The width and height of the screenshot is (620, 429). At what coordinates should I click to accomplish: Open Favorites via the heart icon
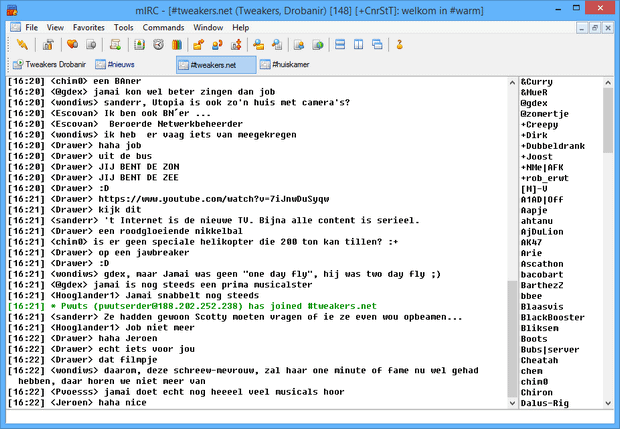[x=72, y=45]
